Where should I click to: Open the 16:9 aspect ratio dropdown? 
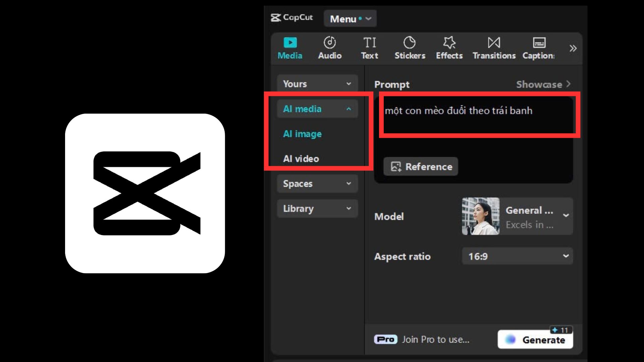pos(517,256)
